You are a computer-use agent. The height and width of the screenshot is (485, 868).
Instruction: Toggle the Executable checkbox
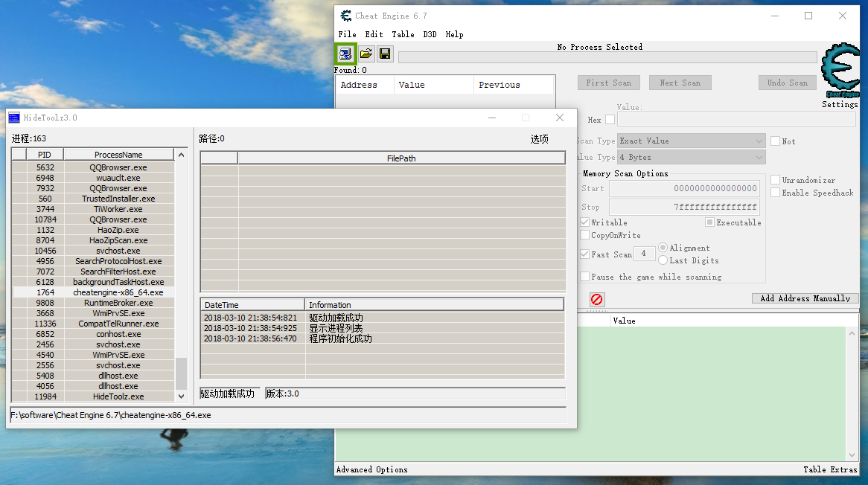[709, 222]
